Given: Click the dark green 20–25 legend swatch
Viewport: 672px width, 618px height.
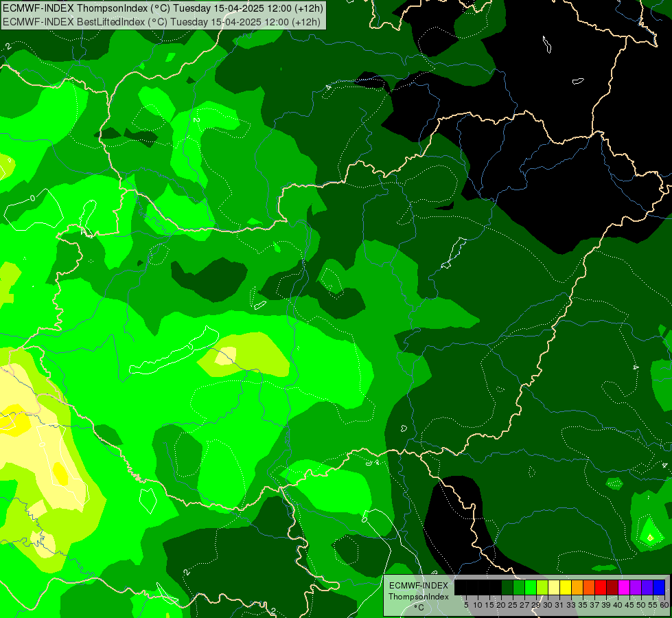Looking at the screenshot, I should point(507,587).
